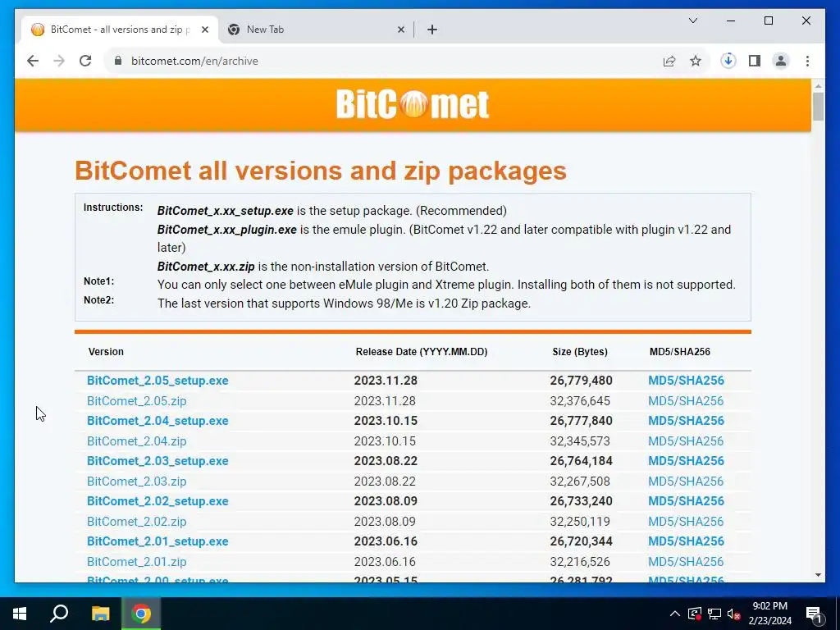
Task: Click the Chrome taskbar icon
Action: [141, 614]
